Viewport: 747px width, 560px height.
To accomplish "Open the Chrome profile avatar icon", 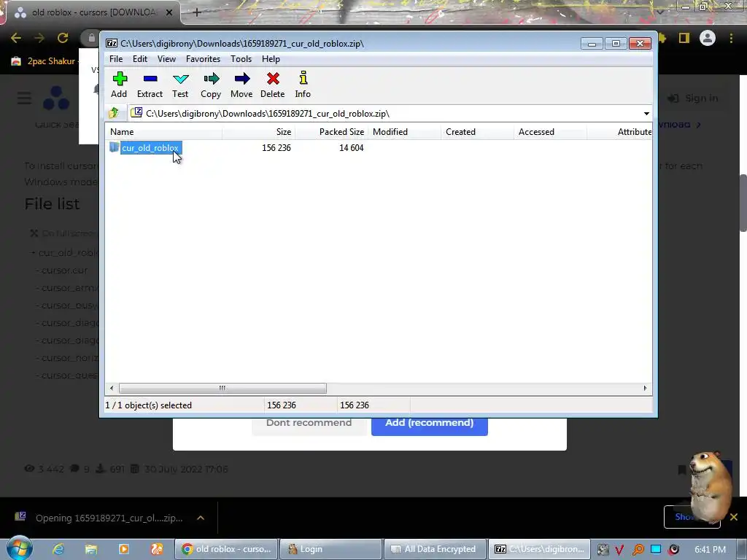I will tap(708, 38).
